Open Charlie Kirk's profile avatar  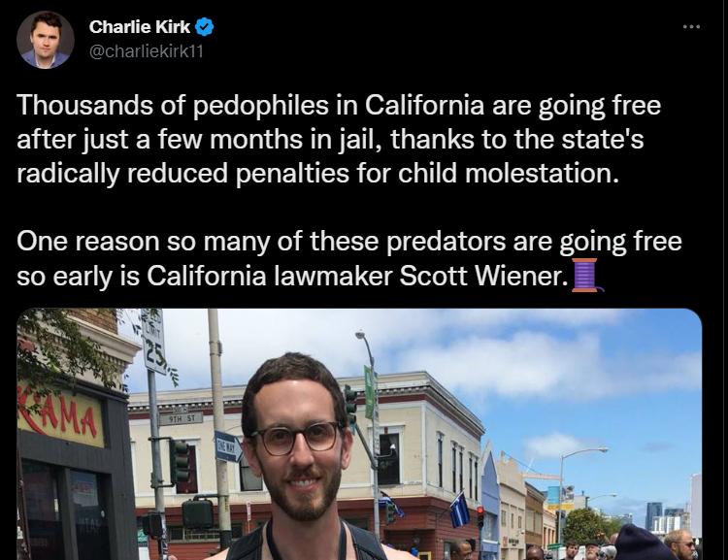tap(45, 40)
